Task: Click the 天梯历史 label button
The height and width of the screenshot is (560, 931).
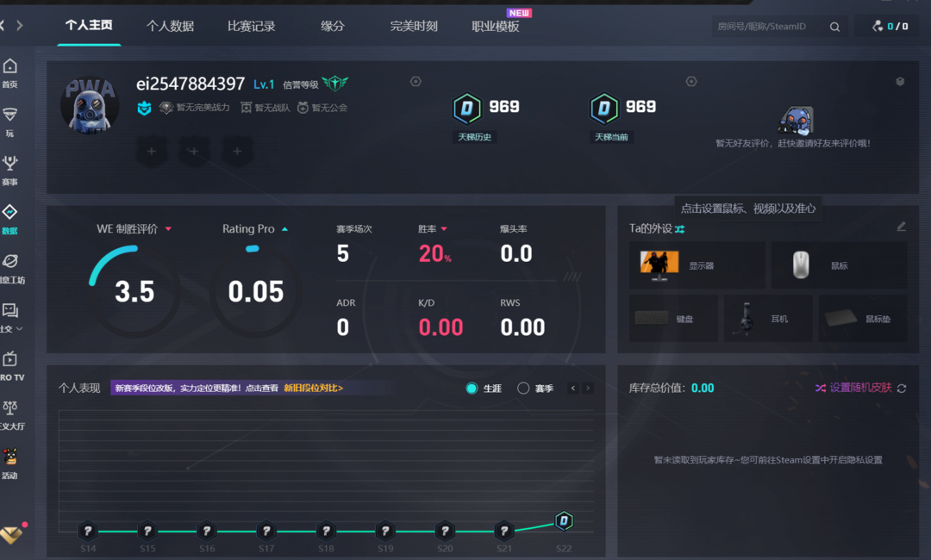Action: pos(474,137)
